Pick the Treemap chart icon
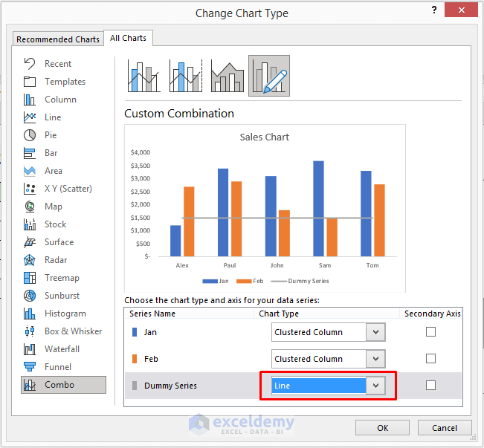The image size is (484, 448). 30,278
